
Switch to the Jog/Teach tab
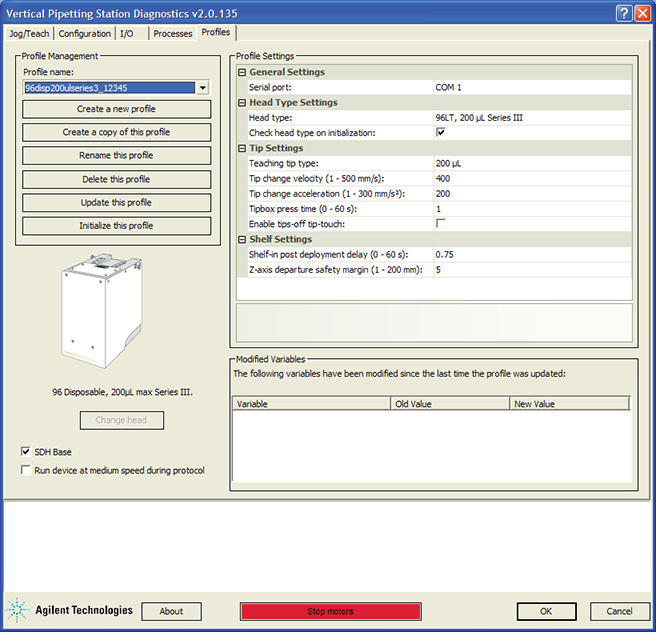click(30, 33)
